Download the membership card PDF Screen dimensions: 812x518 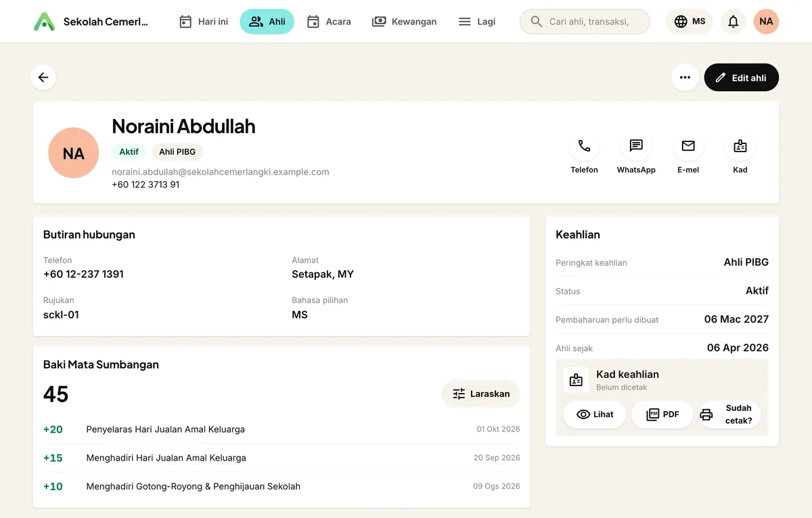[662, 415]
